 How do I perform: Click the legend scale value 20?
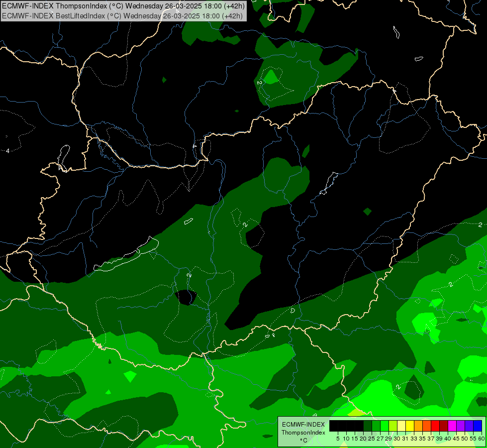coord(363,439)
